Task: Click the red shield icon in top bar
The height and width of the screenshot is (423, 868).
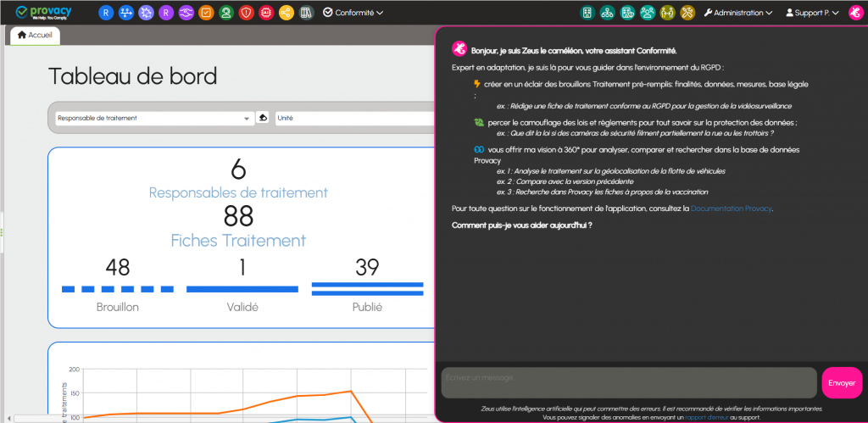Action: [x=246, y=13]
